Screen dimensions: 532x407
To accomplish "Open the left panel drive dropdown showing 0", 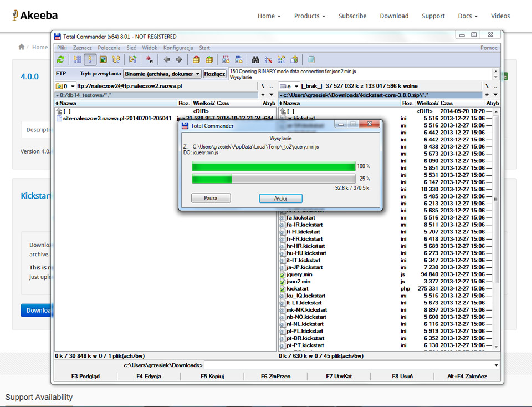I will 65,86.
